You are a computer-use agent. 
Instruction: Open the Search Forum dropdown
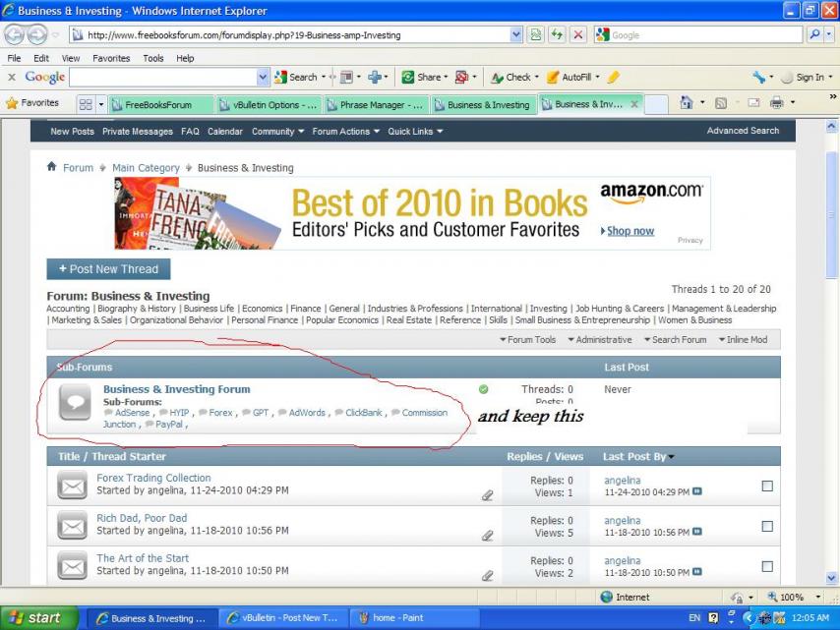[x=675, y=339]
